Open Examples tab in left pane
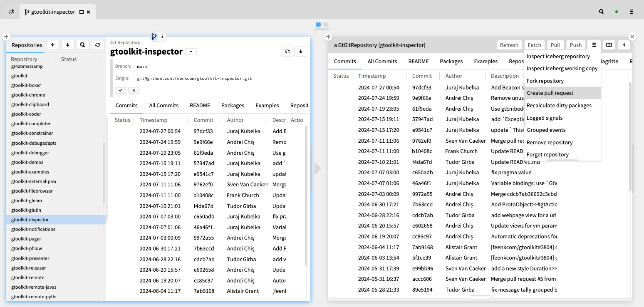The height and width of the screenshot is (307, 644). 267,105
